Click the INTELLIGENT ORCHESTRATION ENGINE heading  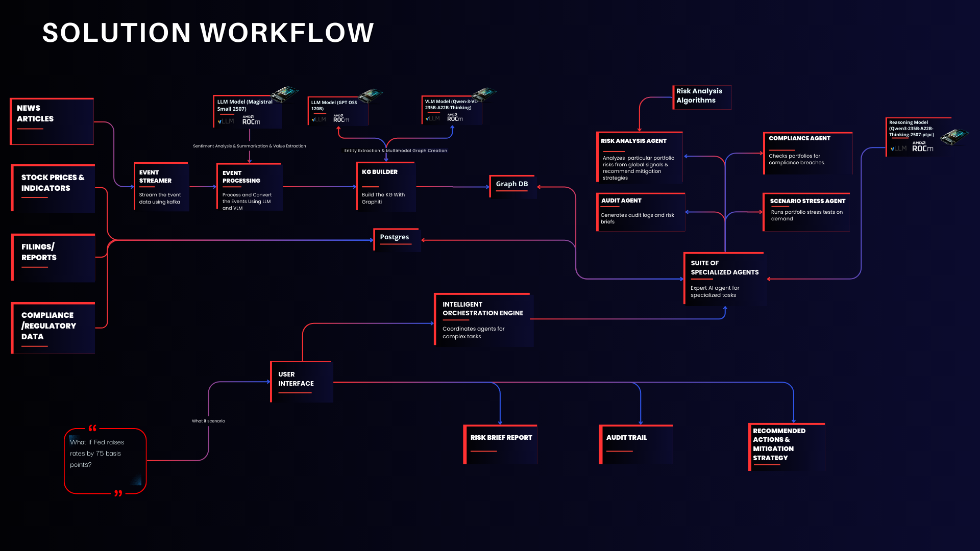click(x=482, y=309)
